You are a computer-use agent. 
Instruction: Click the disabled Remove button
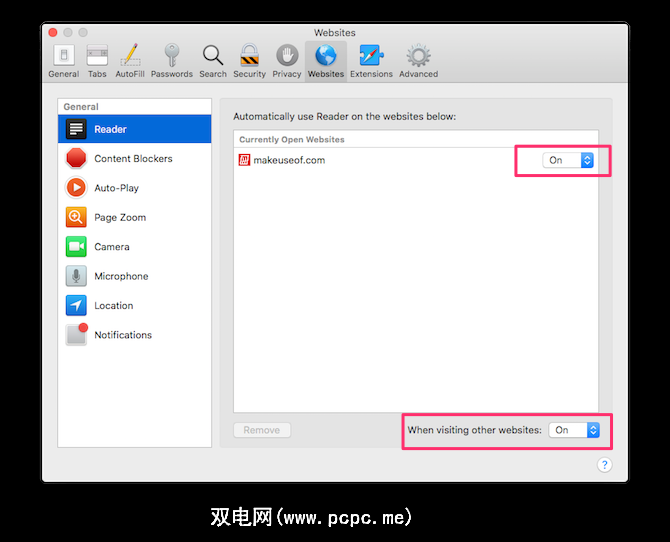click(x=262, y=430)
